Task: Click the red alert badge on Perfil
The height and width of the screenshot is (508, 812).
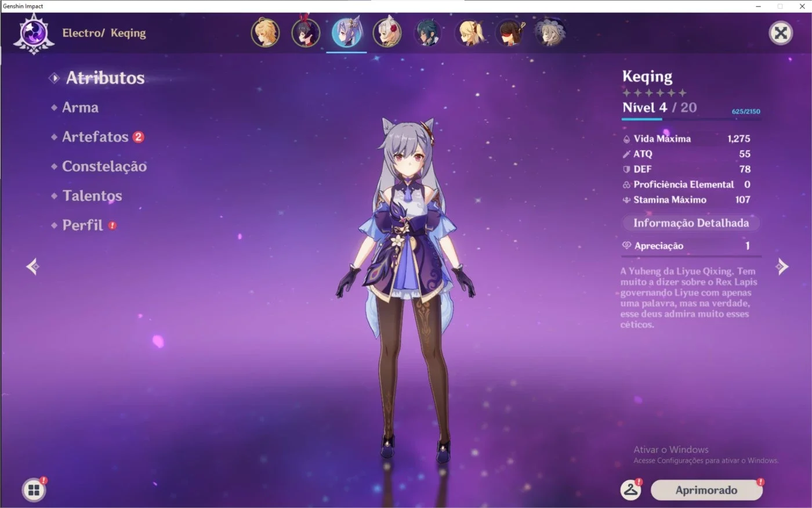Action: [x=113, y=225]
